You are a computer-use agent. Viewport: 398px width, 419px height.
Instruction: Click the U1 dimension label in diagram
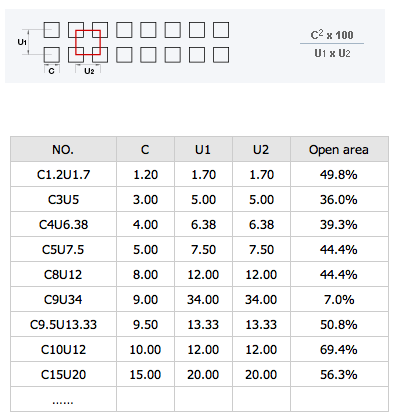[x=22, y=42]
